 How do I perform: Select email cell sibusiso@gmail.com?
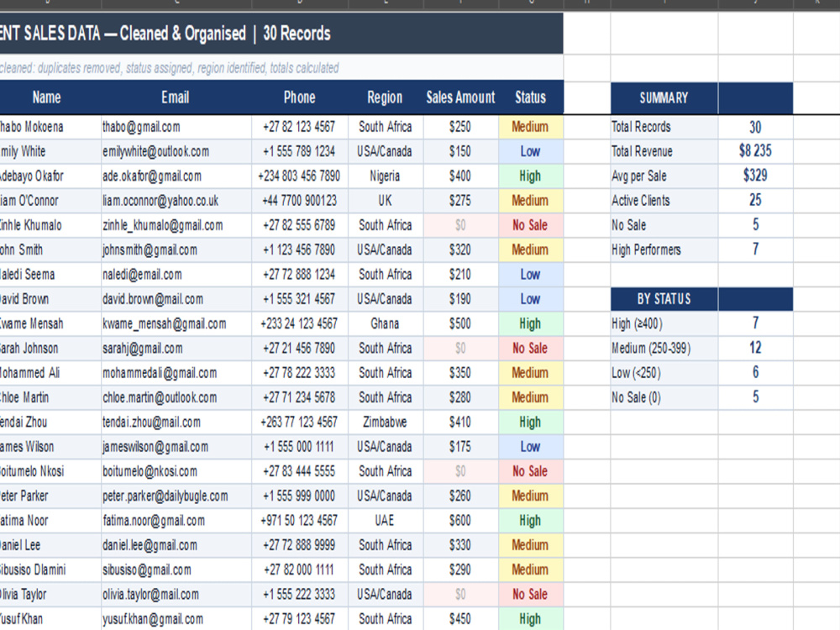click(x=176, y=570)
